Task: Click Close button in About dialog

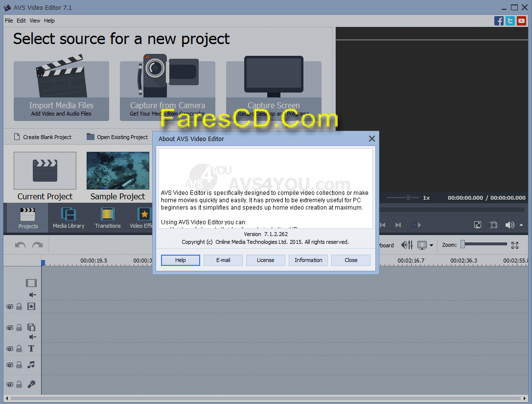Action: (351, 260)
